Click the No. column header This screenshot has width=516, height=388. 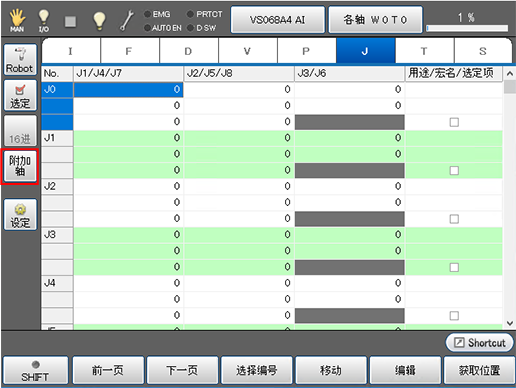[x=57, y=73]
